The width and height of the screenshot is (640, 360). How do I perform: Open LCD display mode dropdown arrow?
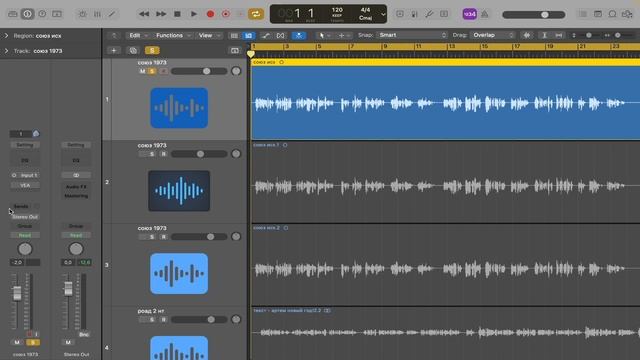pos(383,14)
